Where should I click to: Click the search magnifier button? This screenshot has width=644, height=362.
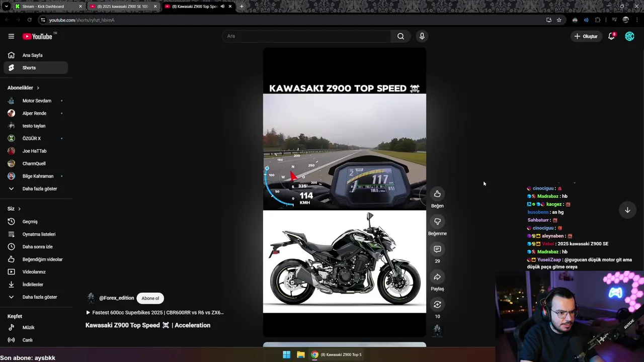(x=400, y=36)
